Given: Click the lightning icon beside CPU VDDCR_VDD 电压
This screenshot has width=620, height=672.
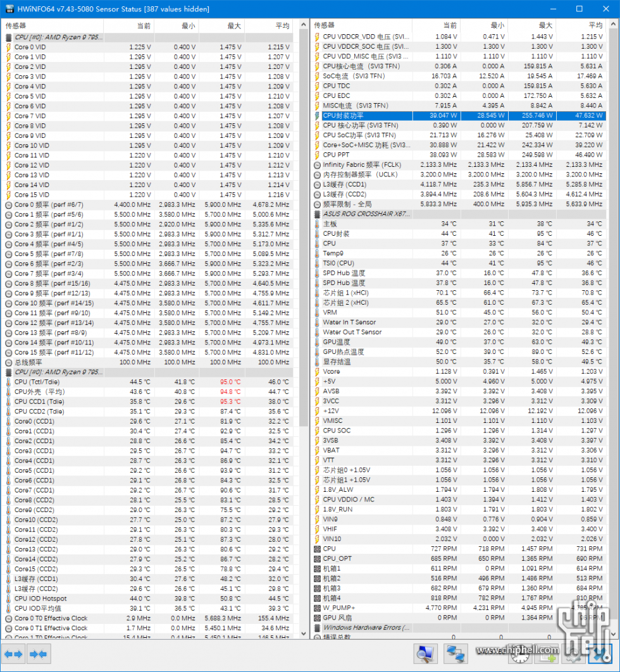Looking at the screenshot, I should tap(317, 37).
